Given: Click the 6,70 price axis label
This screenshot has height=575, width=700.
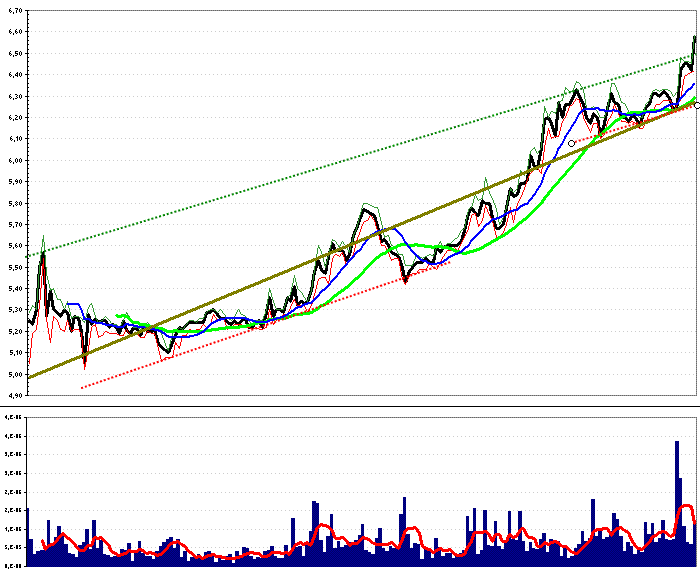Looking at the screenshot, I should click(x=15, y=10).
